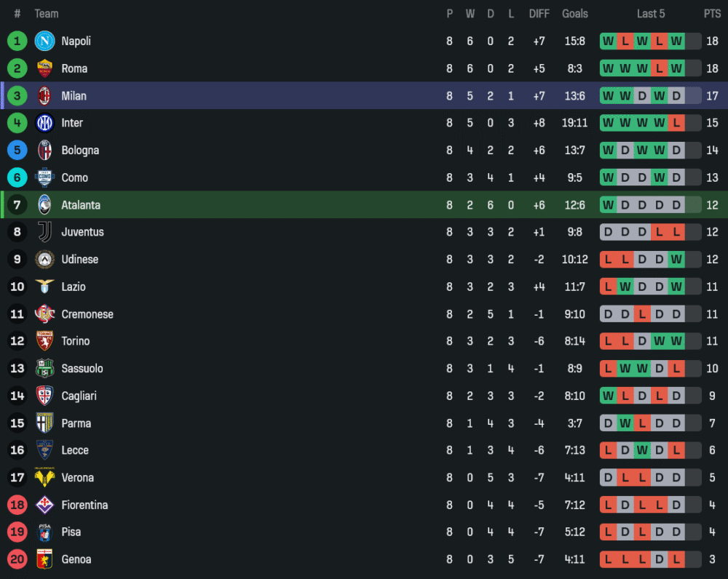
Task: Open the Atalanta crest icon
Action: [x=45, y=205]
